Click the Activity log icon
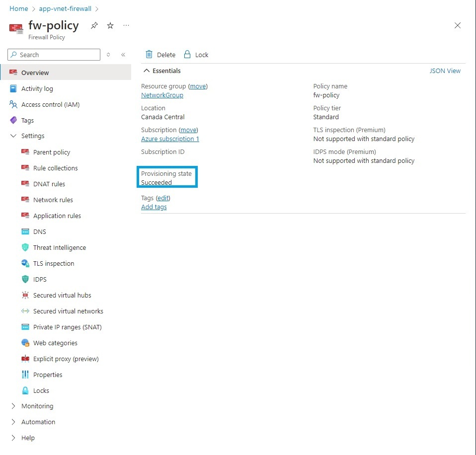476x455 pixels. [13, 88]
